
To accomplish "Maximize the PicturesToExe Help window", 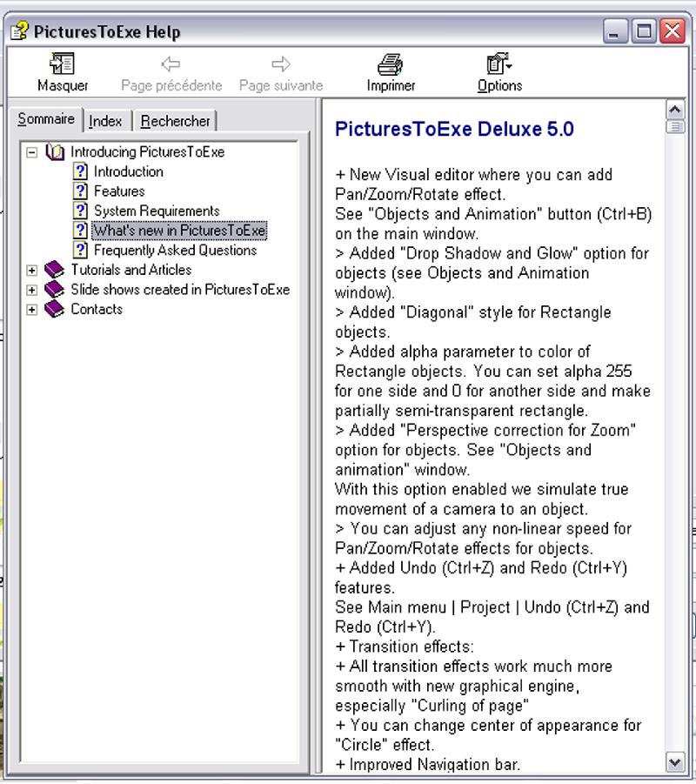I will 644,31.
